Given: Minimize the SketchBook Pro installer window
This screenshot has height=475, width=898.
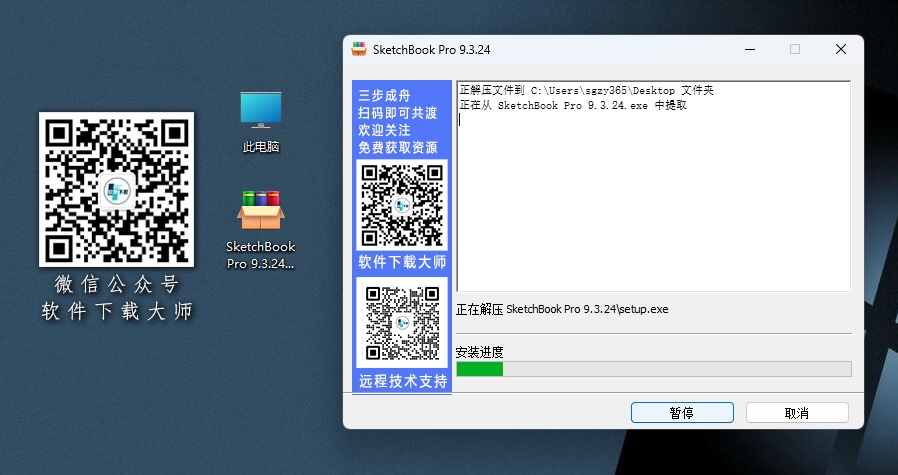Looking at the screenshot, I should click(750, 49).
